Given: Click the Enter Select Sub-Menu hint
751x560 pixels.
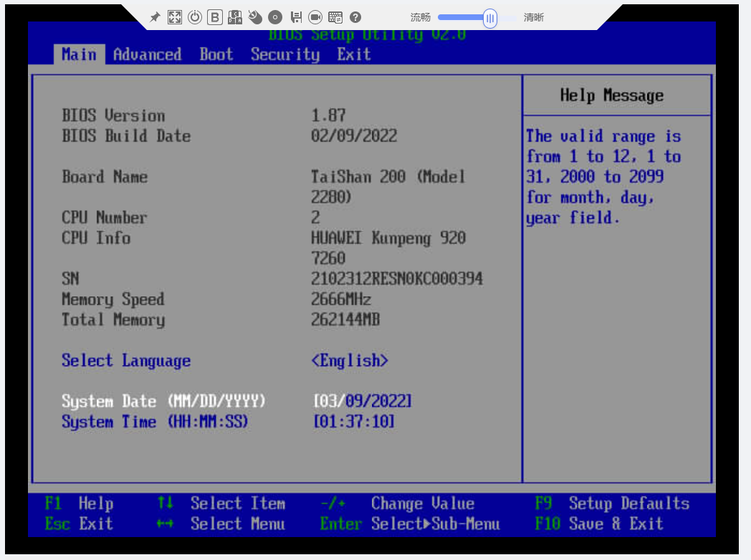Looking at the screenshot, I should click(x=410, y=524).
